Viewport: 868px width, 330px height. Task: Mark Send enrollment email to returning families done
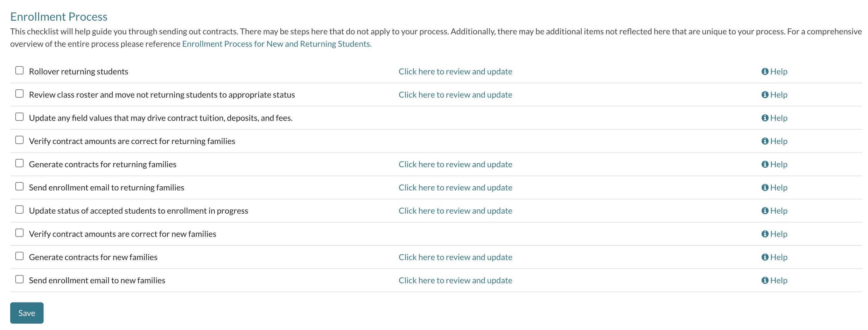[19, 187]
